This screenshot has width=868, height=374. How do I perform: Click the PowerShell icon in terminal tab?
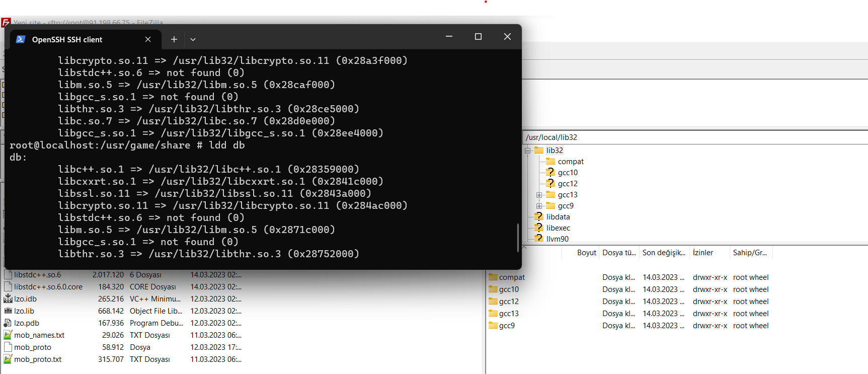coord(21,39)
